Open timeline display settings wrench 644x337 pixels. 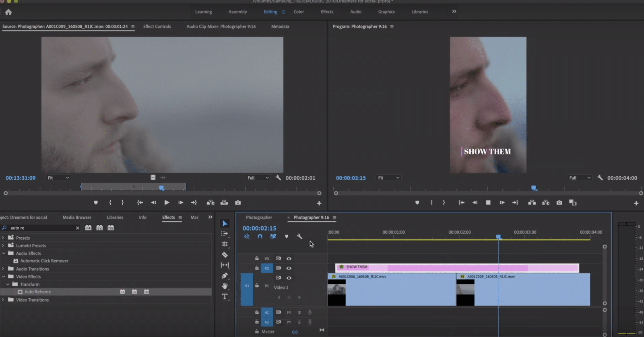coord(299,236)
